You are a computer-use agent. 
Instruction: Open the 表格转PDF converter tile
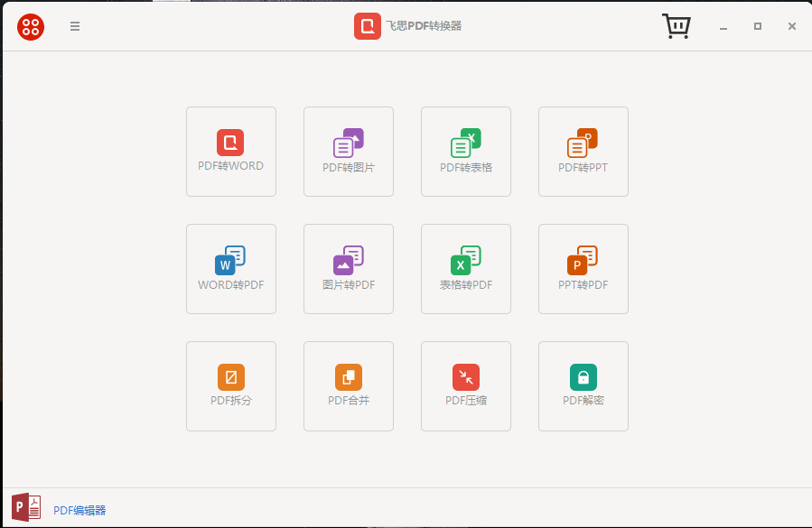(466, 268)
